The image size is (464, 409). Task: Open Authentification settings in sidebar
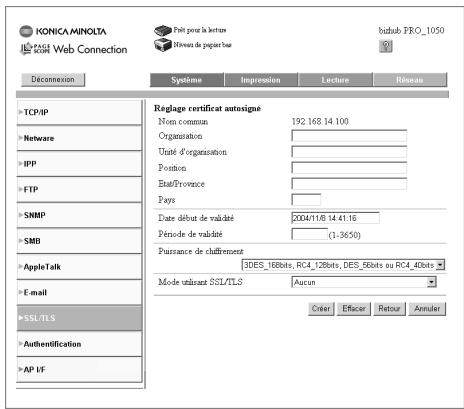coord(79,344)
